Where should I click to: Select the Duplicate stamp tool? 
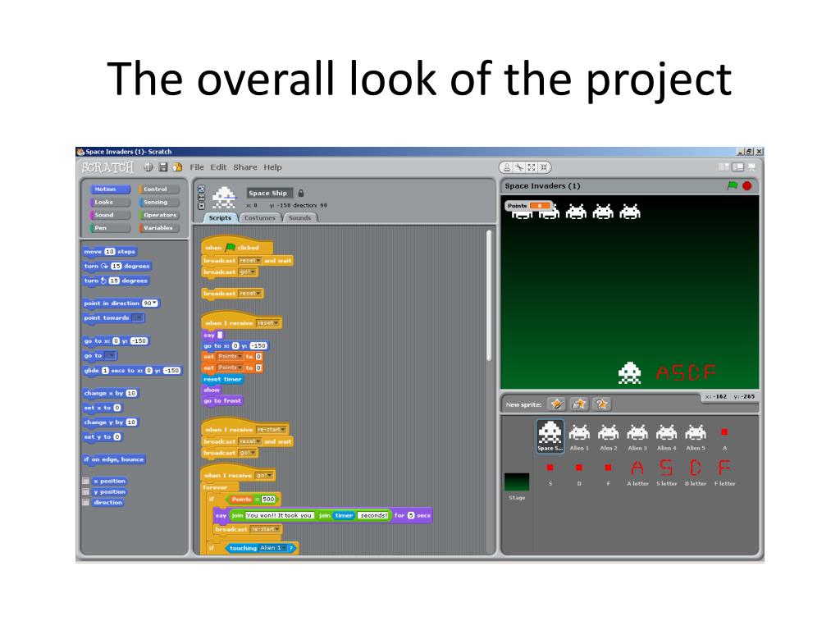click(507, 167)
